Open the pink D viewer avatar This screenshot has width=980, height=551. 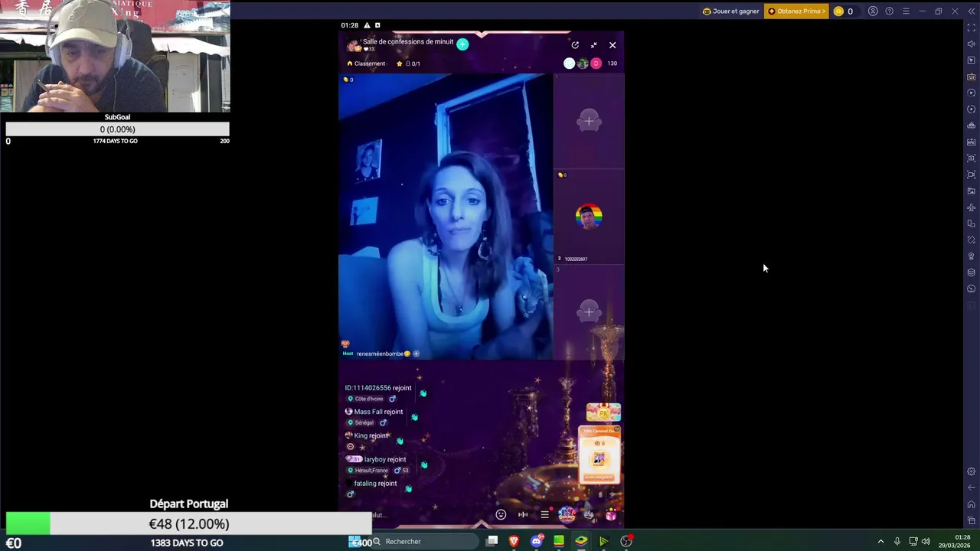(596, 64)
